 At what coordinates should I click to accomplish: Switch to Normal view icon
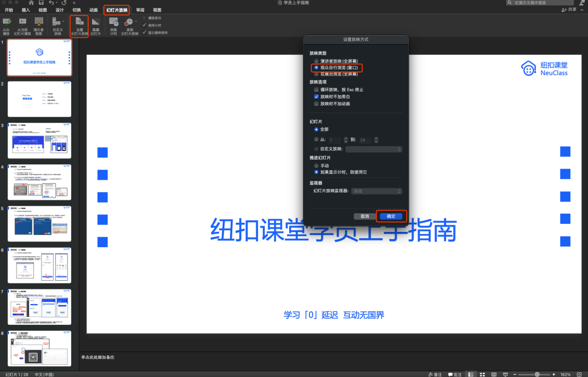(x=471, y=374)
